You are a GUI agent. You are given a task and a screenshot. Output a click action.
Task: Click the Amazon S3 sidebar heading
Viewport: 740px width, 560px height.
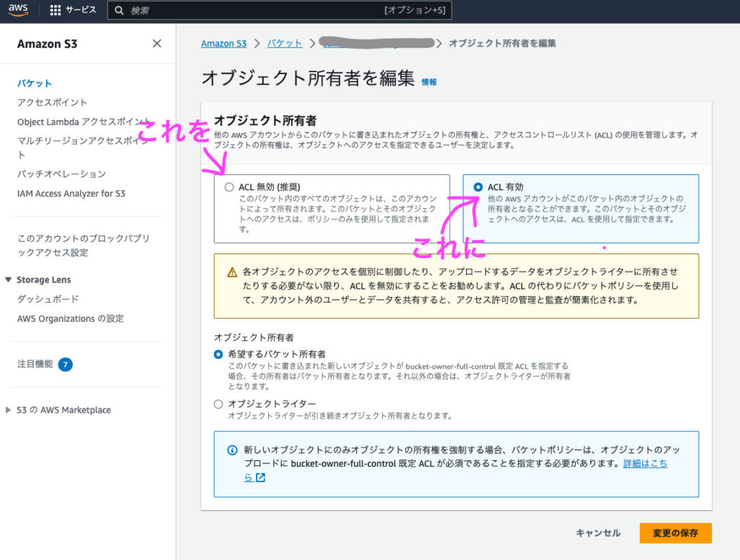point(47,44)
